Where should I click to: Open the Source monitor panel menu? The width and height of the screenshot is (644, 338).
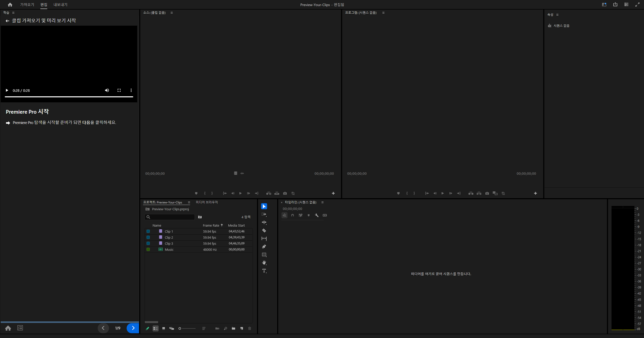172,13
